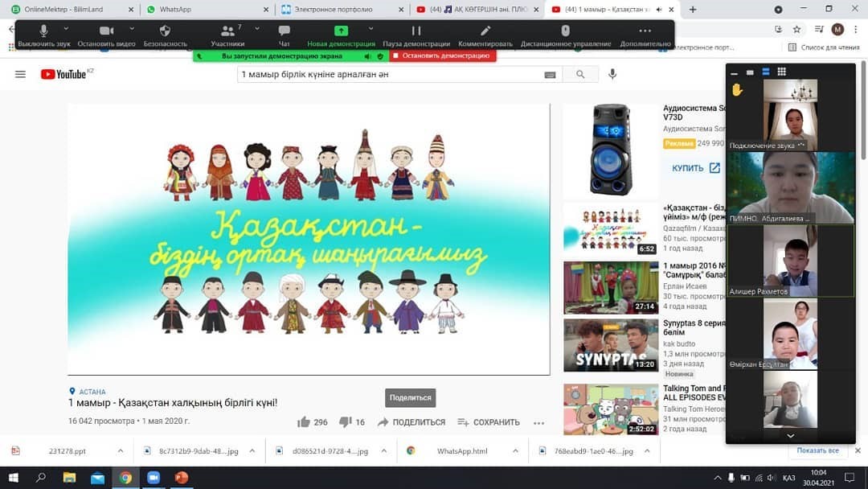Expand options for 8c7312b9-9dab-48 jpg download
Screen dimensions: 868x489
(252, 450)
